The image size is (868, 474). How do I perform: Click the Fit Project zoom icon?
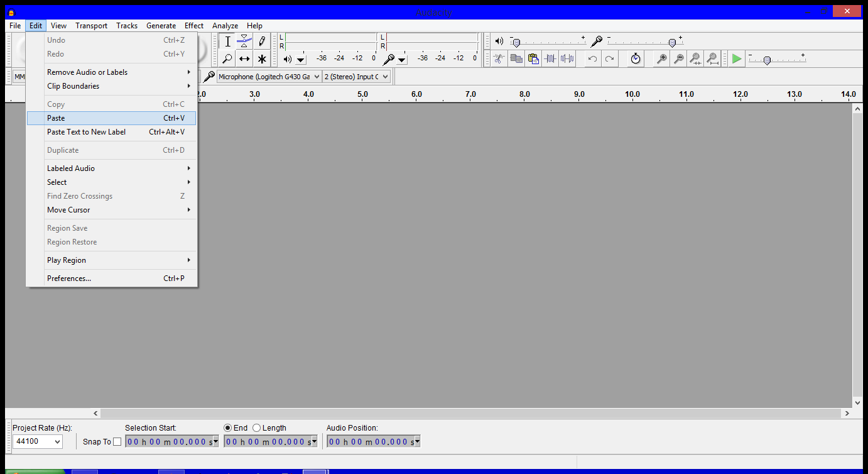[712, 58]
